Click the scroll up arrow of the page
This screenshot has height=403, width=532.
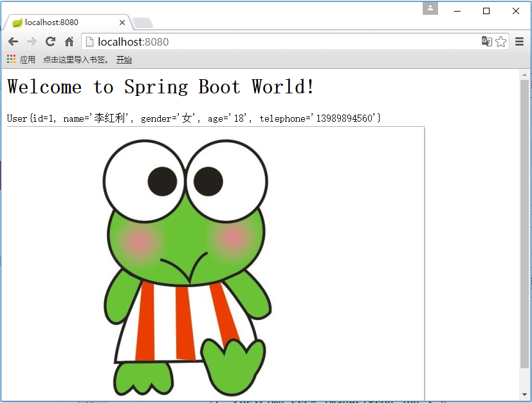click(x=524, y=74)
